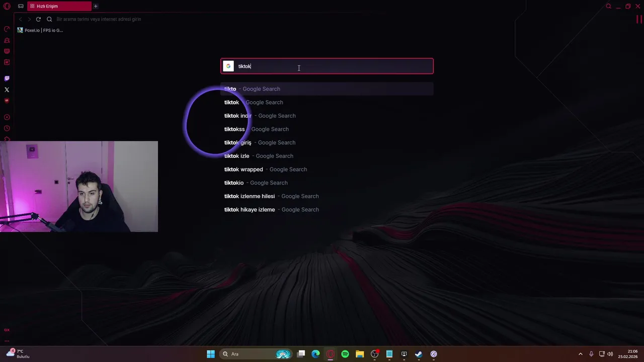Open File Explorer from the taskbar

(x=360, y=354)
